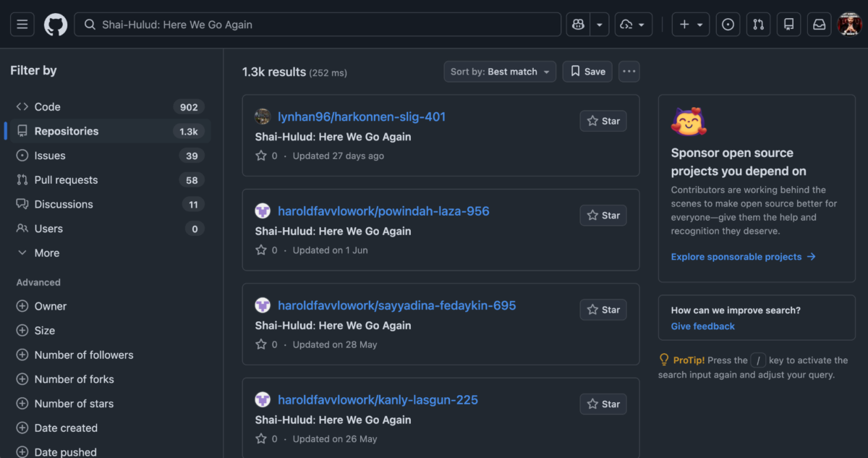Follow Explore sponsorable projects link
This screenshot has height=458, width=868.
click(743, 257)
